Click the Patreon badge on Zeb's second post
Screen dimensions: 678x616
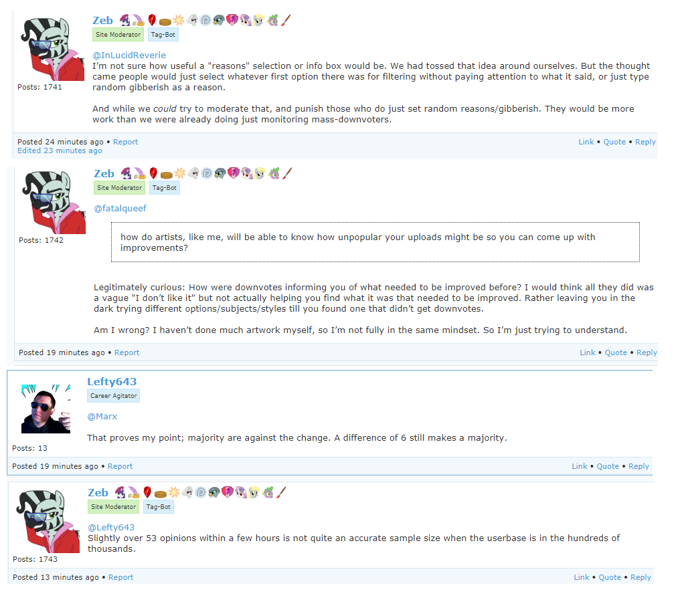(207, 173)
